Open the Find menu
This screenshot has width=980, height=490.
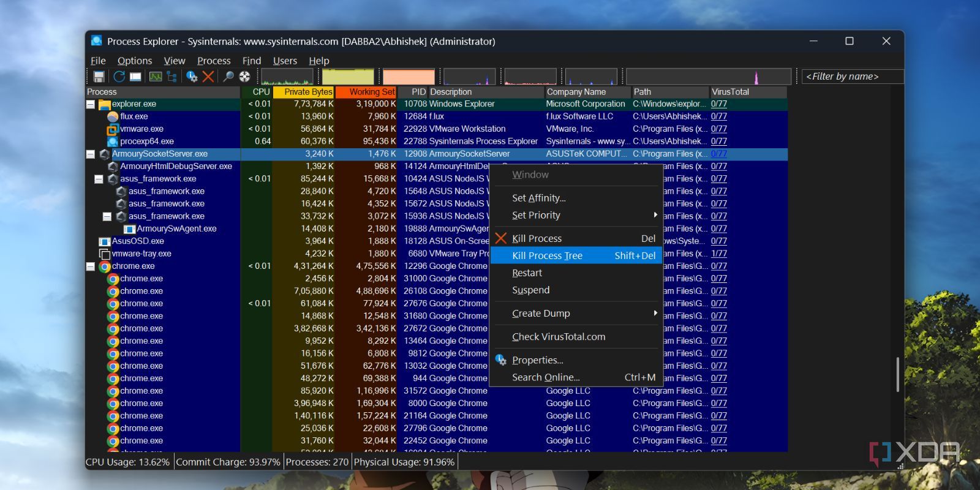252,61
